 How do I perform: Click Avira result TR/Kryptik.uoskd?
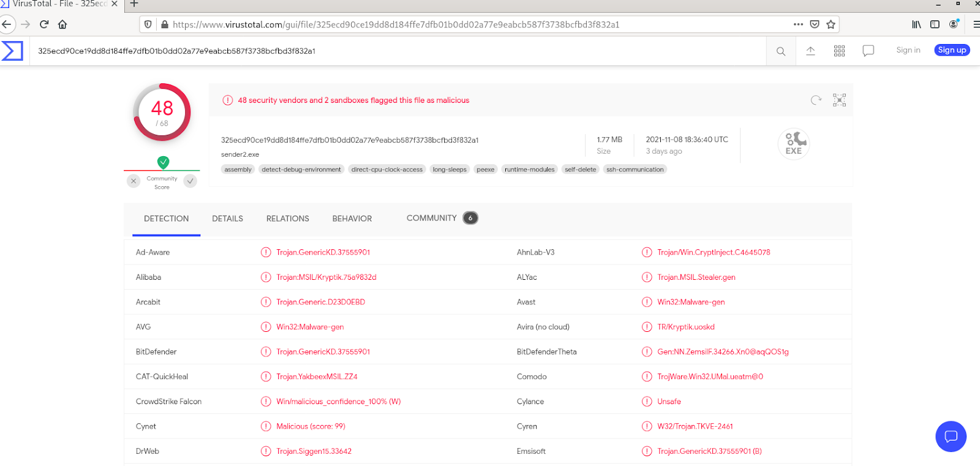click(x=686, y=327)
